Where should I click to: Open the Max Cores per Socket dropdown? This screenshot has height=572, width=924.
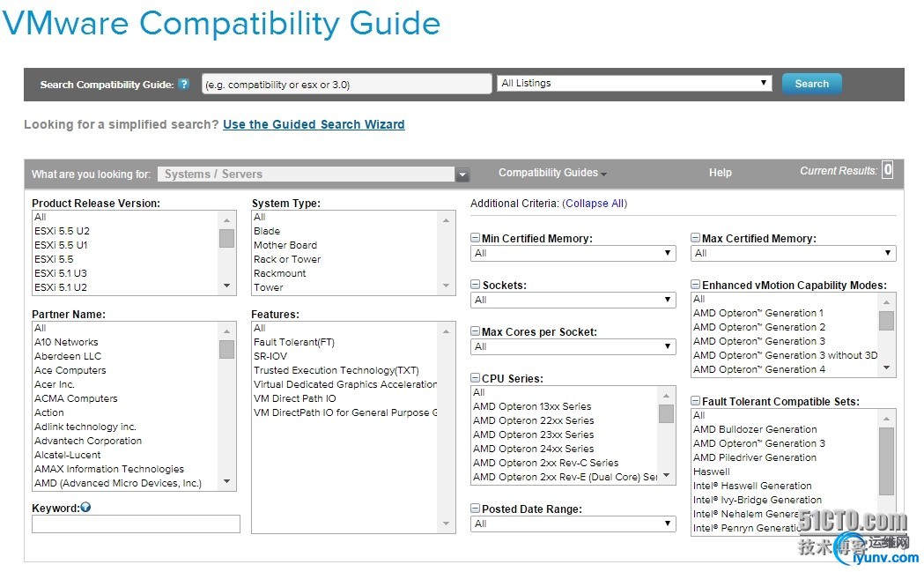coord(573,347)
